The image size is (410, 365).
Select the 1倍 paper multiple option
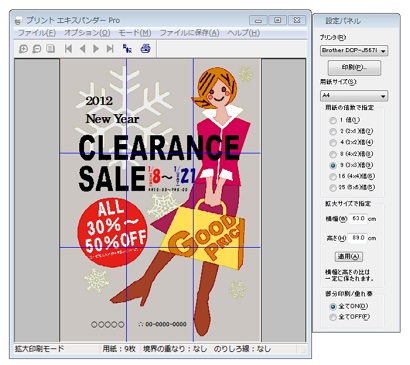[x=345, y=120]
